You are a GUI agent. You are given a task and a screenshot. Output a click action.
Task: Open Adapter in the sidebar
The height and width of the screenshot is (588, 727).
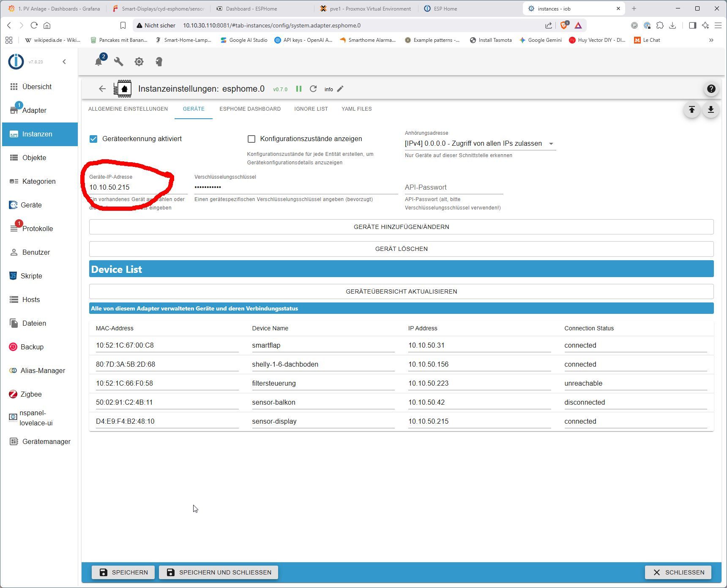(x=40, y=110)
